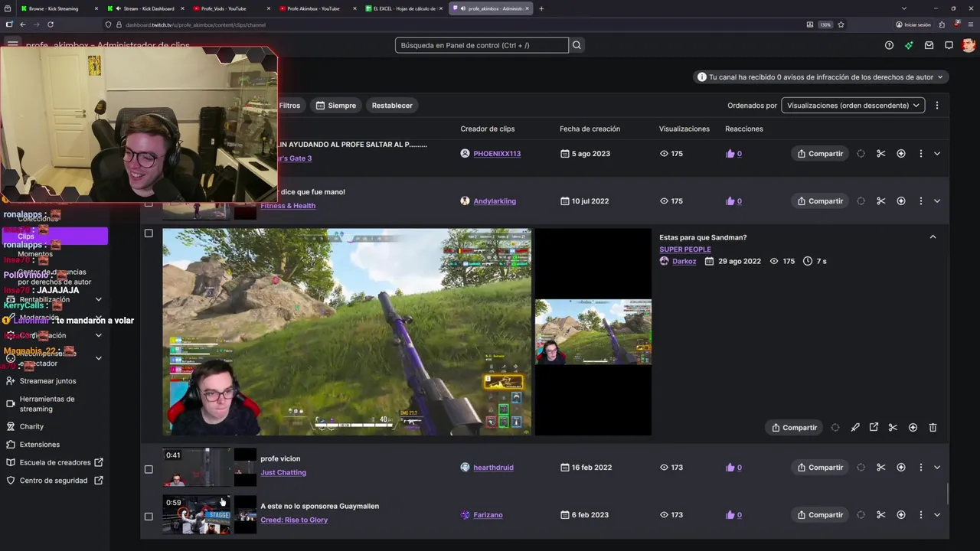The height and width of the screenshot is (551, 980).
Task: Open three-dot menu for PHOENIXX113 clip
Action: 920,154
